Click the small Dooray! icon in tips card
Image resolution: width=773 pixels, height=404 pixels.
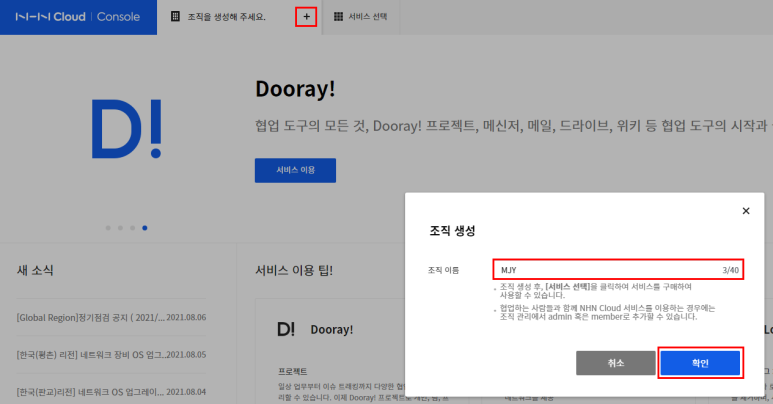pyautogui.click(x=286, y=330)
